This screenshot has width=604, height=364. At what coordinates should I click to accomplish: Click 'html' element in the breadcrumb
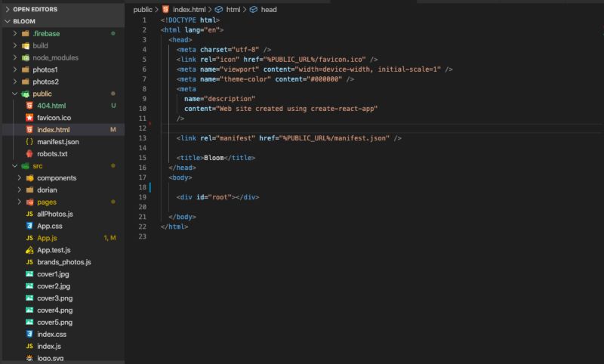pos(233,10)
